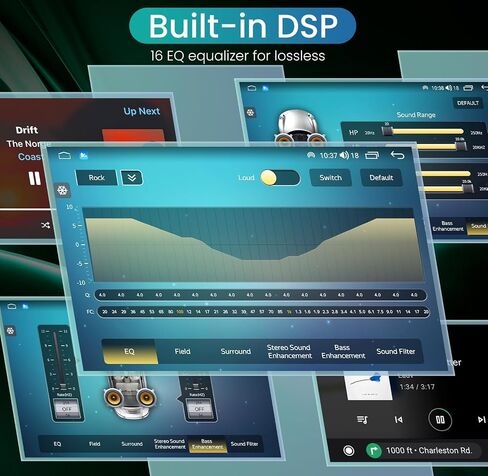
Task: Open the recent apps icon beside volume 18
Action: click(372, 155)
